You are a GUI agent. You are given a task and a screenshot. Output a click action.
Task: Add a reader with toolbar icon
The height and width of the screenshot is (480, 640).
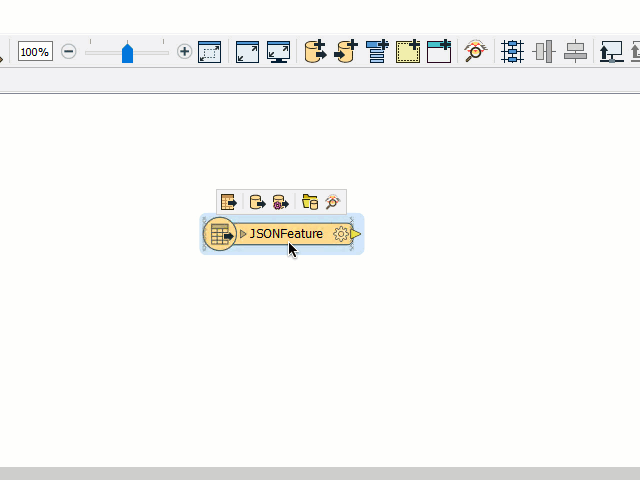click(x=316, y=51)
